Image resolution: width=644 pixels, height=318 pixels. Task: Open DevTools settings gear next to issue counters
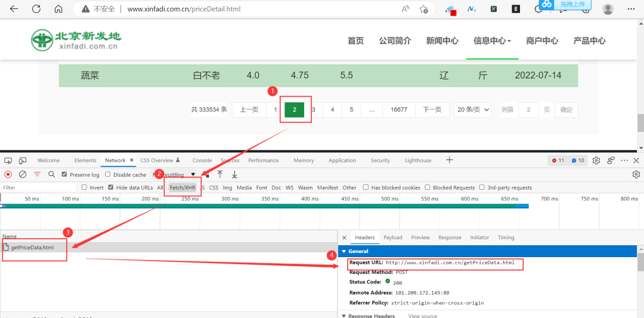click(596, 160)
